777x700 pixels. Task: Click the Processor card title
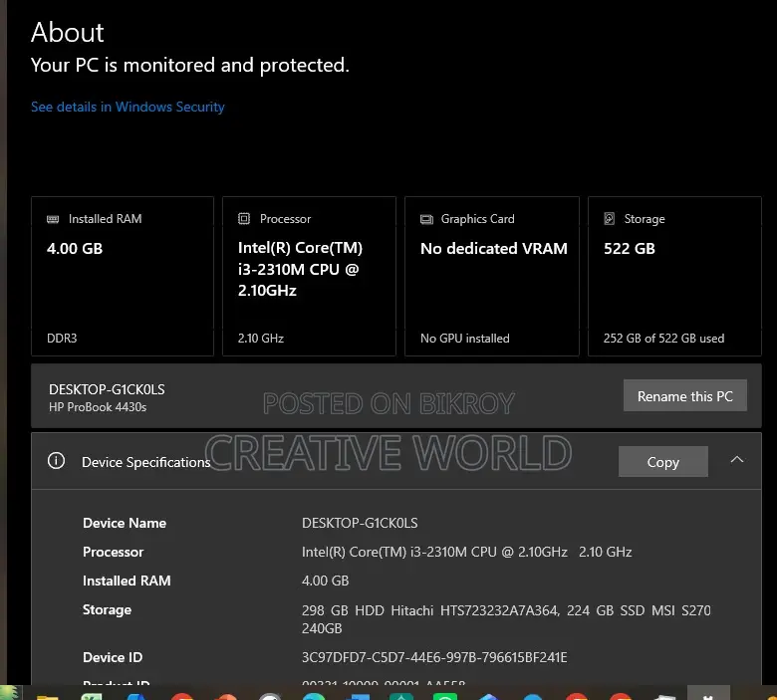click(286, 219)
